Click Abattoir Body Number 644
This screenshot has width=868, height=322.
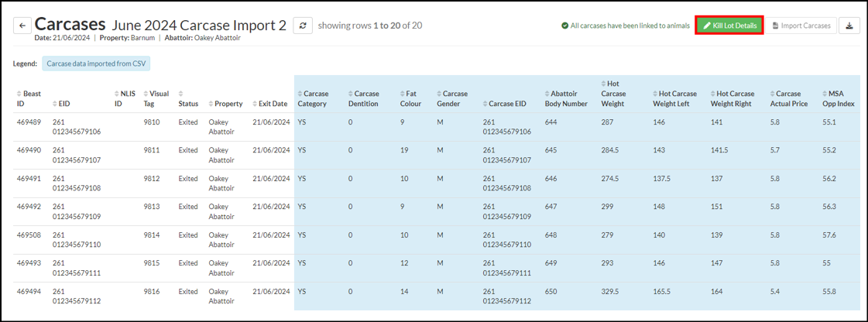point(551,122)
